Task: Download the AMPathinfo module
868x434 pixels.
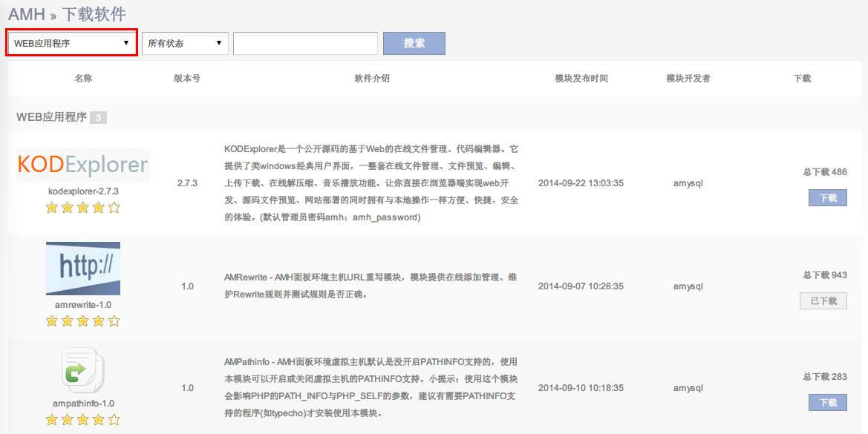Action: tap(827, 402)
